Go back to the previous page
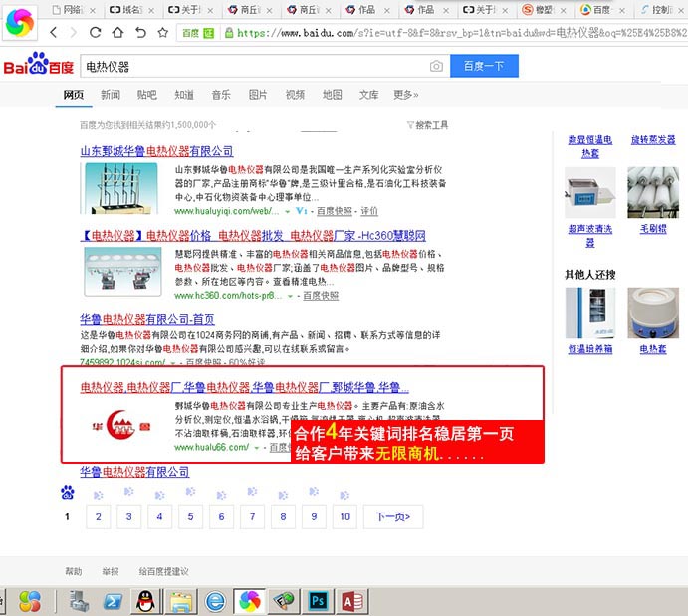Viewport: 688px width, 616px height. [x=54, y=32]
